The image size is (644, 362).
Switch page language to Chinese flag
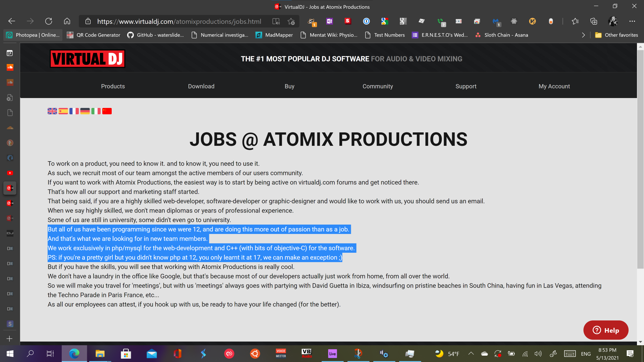click(107, 111)
